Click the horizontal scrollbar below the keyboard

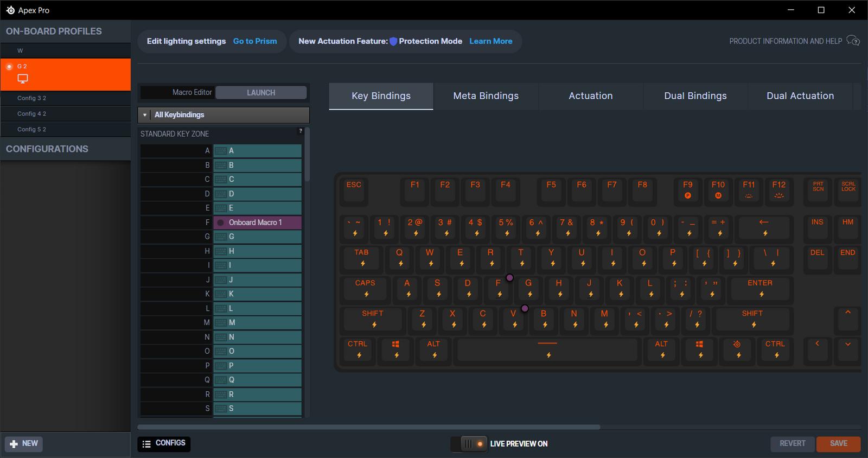(369, 427)
